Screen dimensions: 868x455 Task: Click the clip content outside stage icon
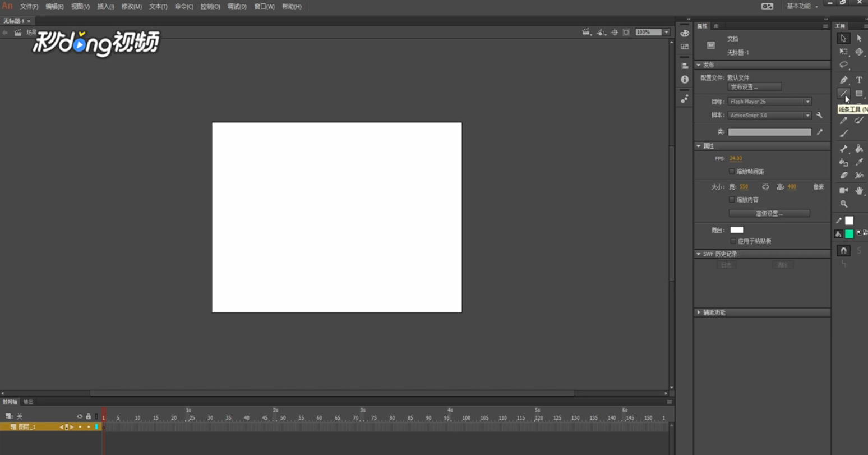[x=626, y=33]
